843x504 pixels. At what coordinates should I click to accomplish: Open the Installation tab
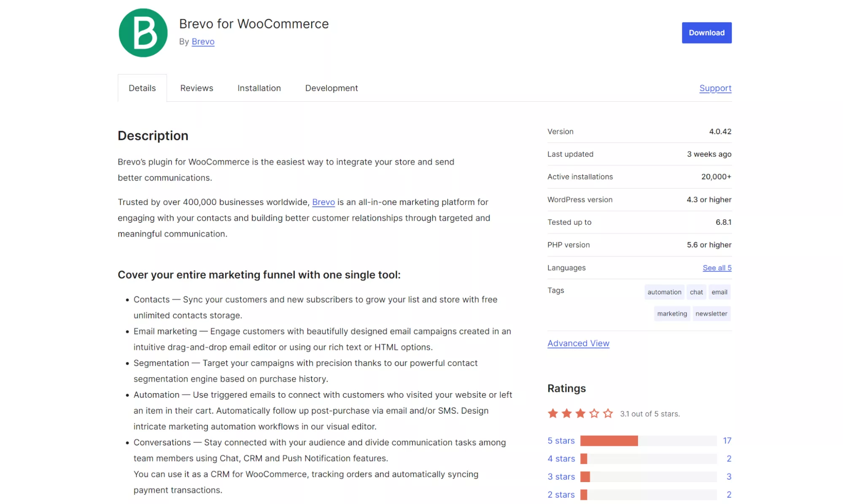[x=259, y=88]
